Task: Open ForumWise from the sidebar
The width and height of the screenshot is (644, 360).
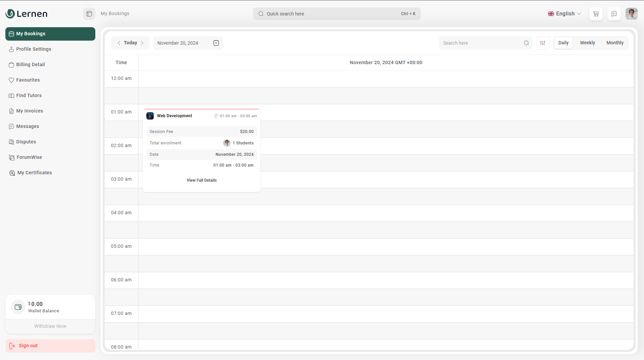Action: 29,157
